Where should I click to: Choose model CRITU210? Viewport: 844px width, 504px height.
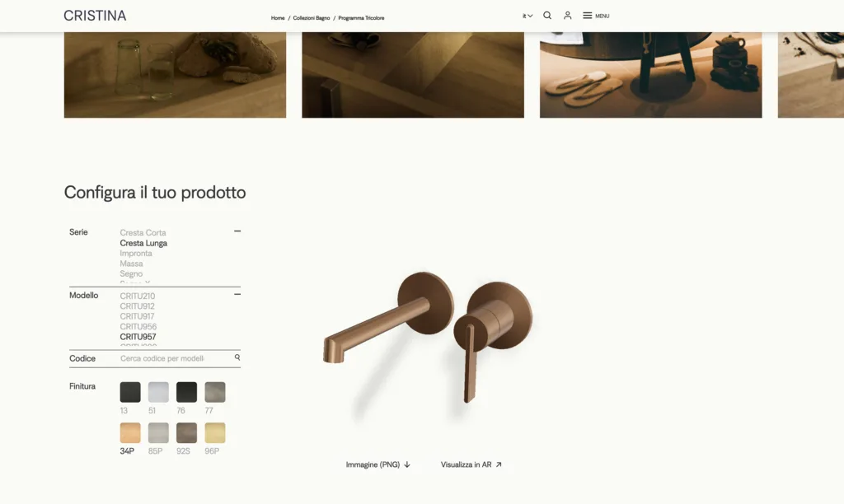138,296
